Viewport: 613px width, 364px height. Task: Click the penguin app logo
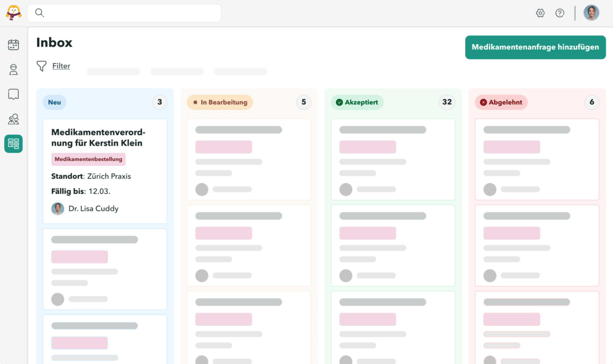[x=13, y=13]
